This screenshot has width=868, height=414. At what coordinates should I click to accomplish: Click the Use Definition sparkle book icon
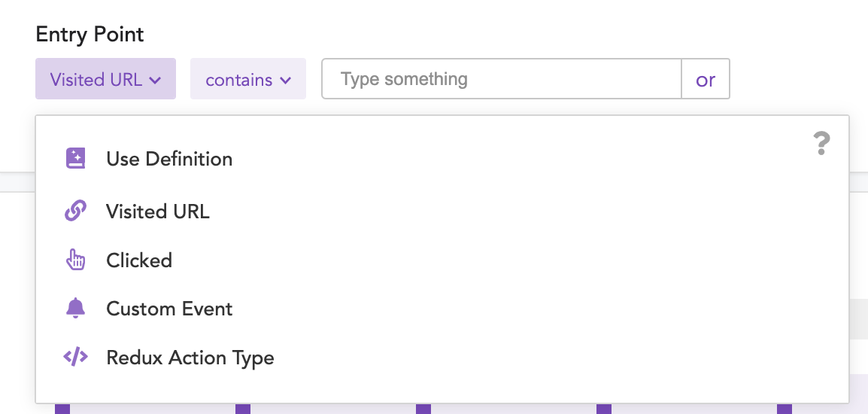pyautogui.click(x=75, y=159)
